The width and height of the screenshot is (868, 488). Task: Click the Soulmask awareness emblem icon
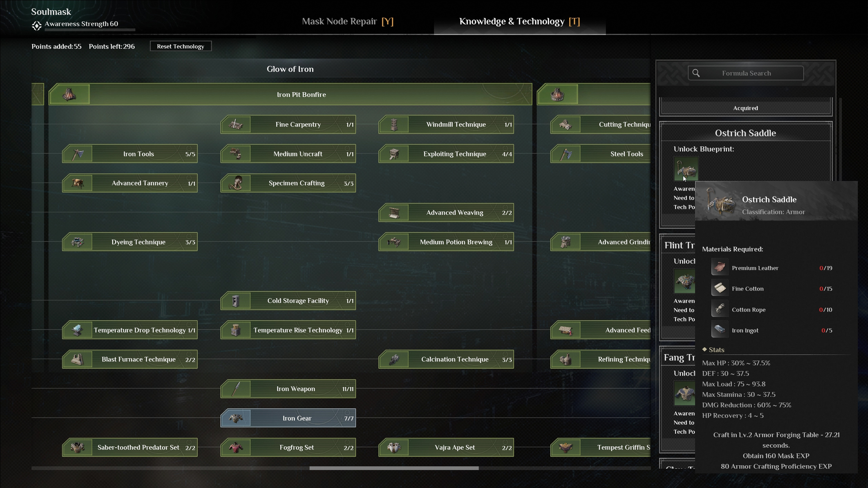37,26
